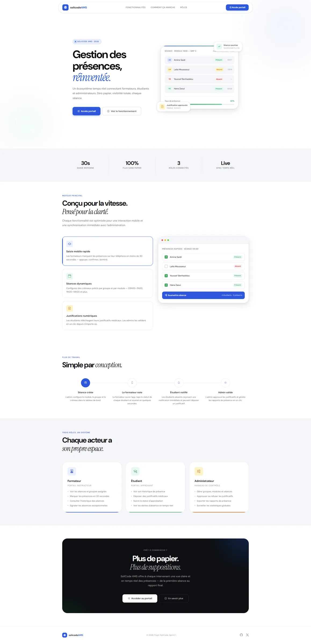Viewport: 311px width, 644px height.
Task: Select the Justifications numériques feature card
Action: click(107, 316)
